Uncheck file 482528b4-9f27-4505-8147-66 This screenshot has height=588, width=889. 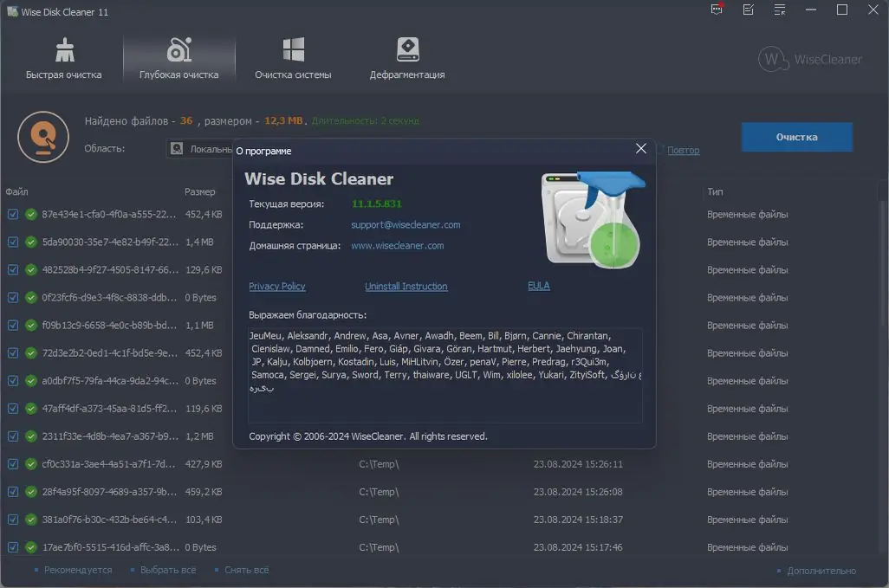pos(13,269)
